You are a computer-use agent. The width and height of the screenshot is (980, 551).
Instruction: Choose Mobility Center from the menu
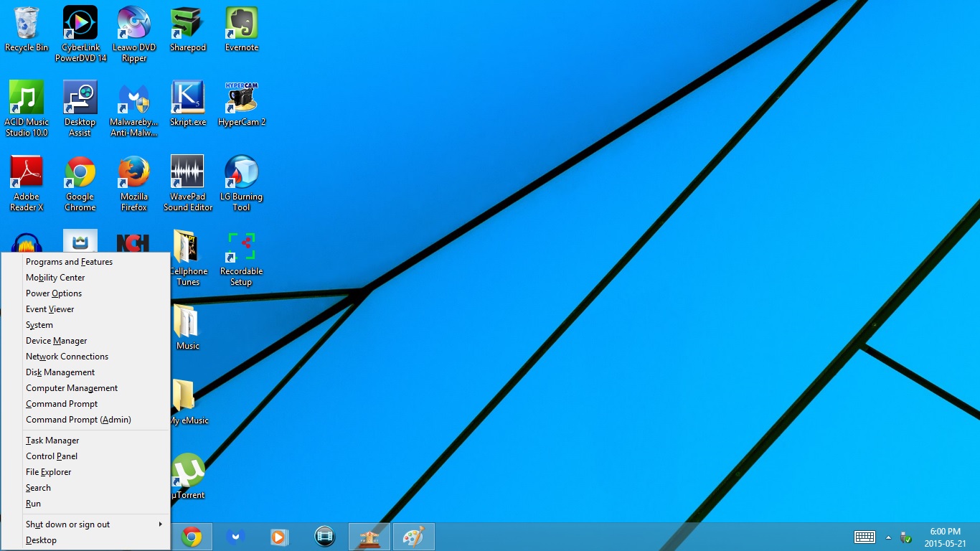click(x=85, y=278)
